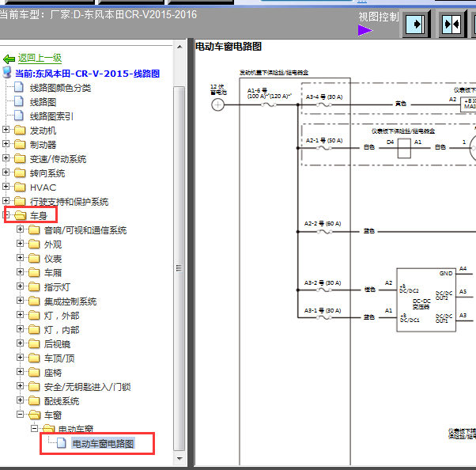476x470 pixels.
Task: Collapse the 电动车窗 subfolder node
Action: coord(34,429)
